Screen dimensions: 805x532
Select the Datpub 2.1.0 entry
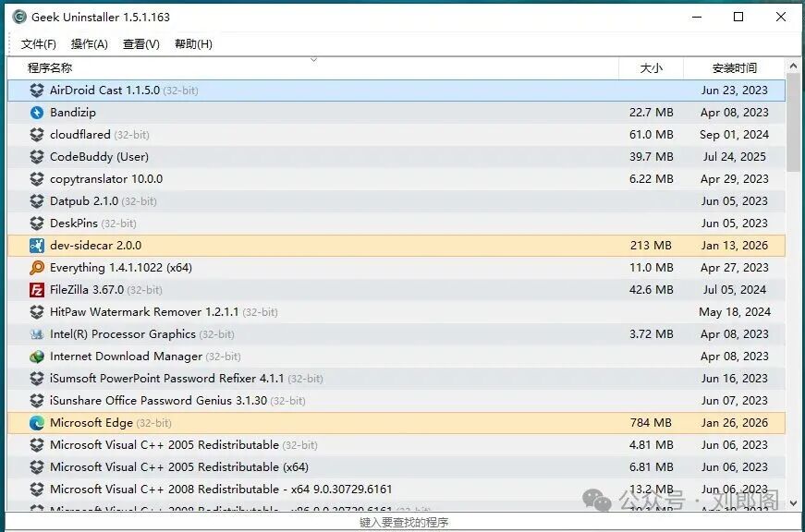[x=104, y=201]
